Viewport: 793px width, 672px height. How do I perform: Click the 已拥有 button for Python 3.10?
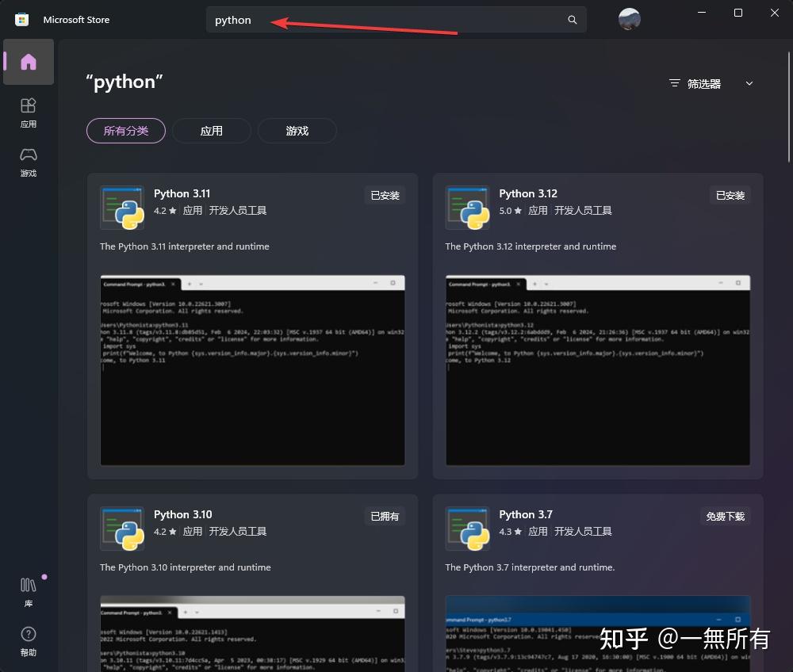(385, 515)
